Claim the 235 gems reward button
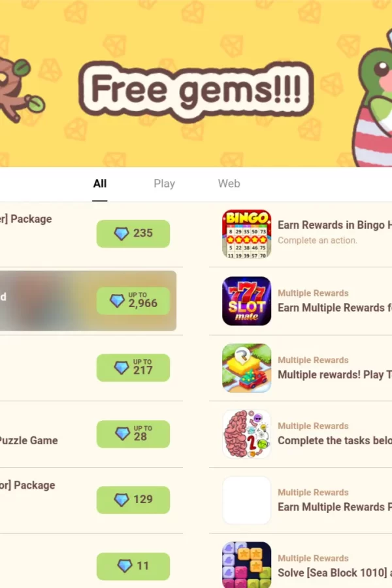Screen dimensions: 392x588 pyautogui.click(x=133, y=234)
